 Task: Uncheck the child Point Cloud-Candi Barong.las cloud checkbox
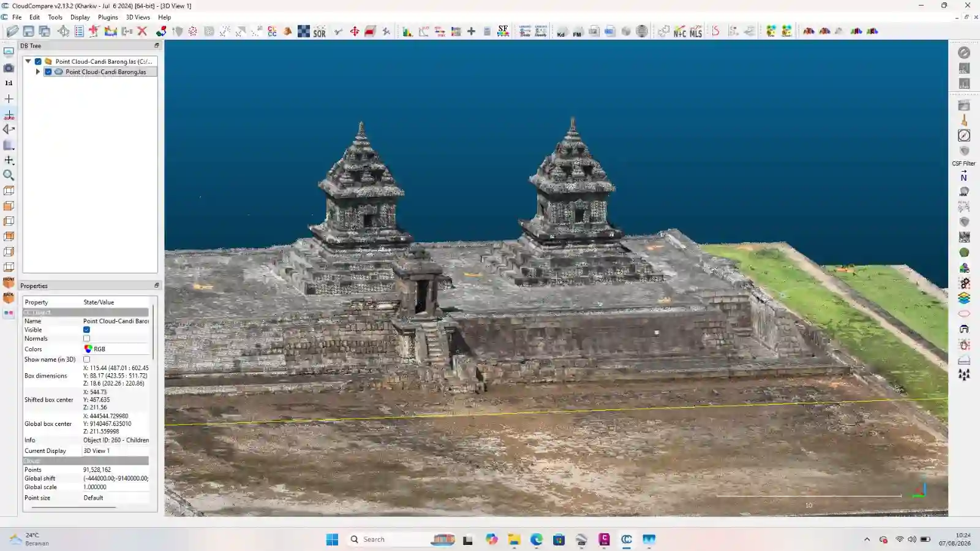coord(48,72)
